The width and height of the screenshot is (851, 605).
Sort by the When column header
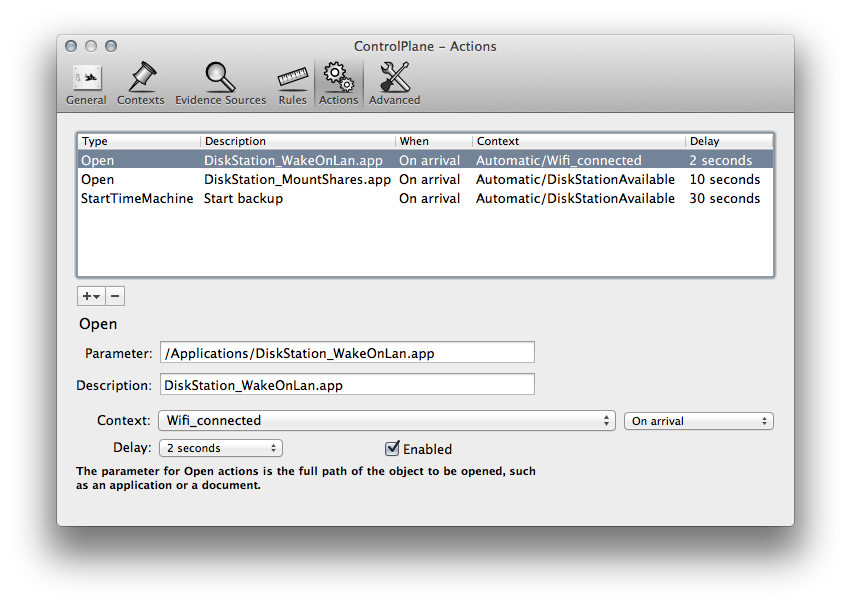click(x=434, y=141)
